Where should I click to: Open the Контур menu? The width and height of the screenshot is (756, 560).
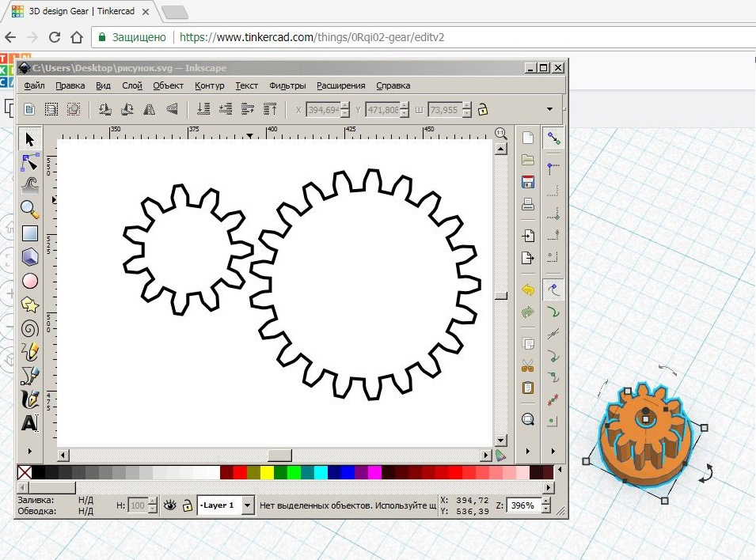[x=210, y=85]
